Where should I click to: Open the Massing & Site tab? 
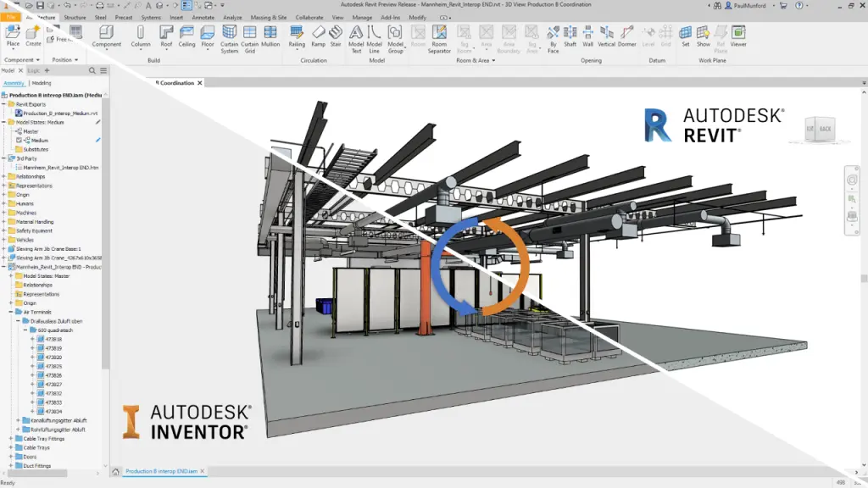pyautogui.click(x=269, y=16)
